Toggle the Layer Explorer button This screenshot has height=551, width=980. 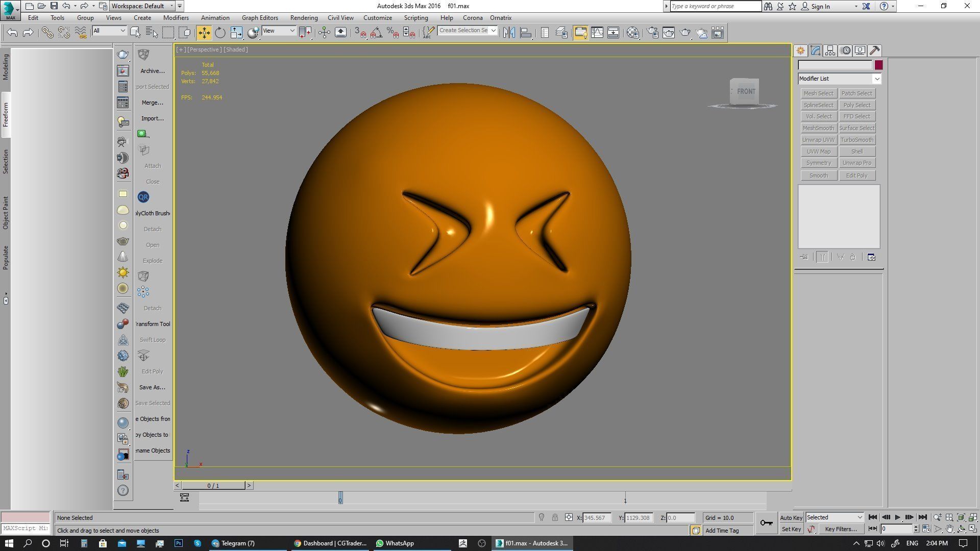(561, 33)
